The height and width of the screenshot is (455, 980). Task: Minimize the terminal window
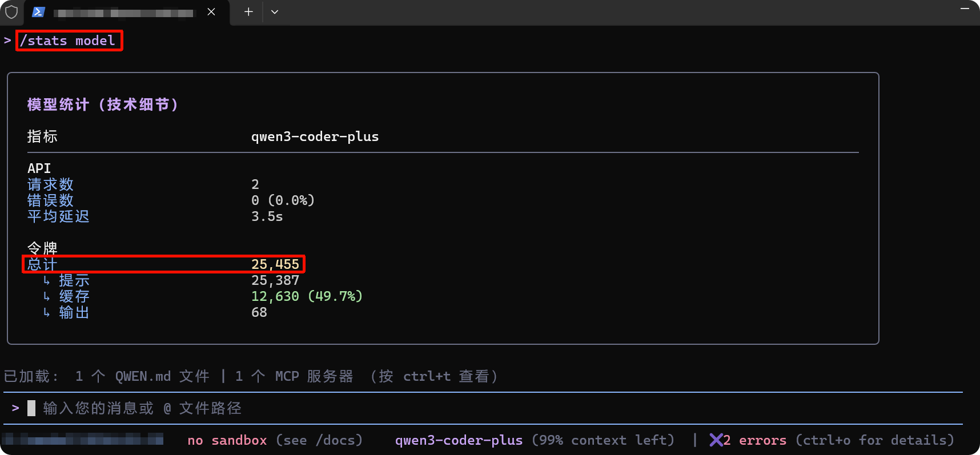tap(965, 9)
